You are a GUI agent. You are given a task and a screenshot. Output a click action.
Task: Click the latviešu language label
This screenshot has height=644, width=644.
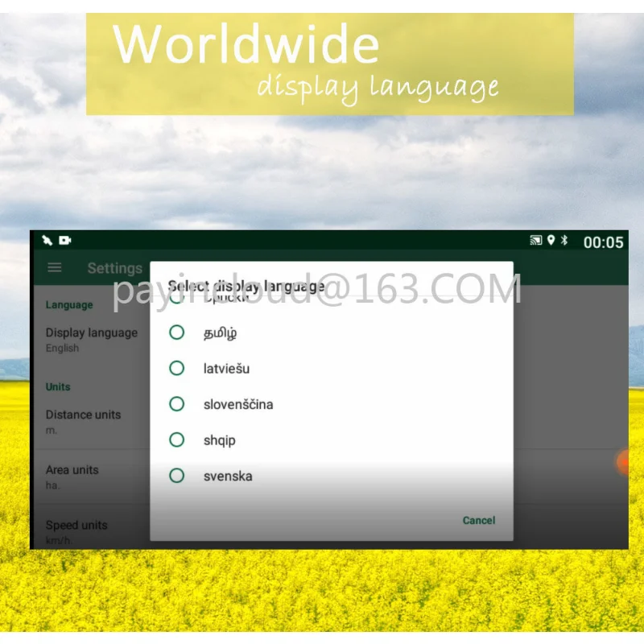coord(226,369)
